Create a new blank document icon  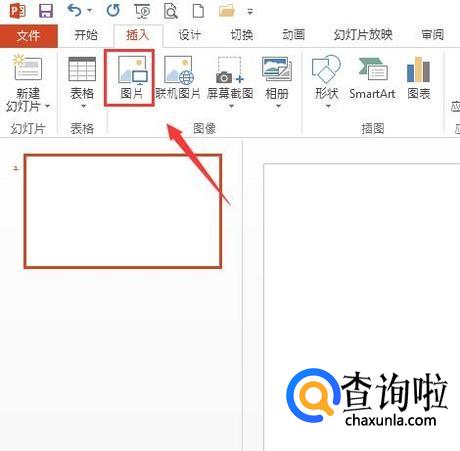click(198, 11)
